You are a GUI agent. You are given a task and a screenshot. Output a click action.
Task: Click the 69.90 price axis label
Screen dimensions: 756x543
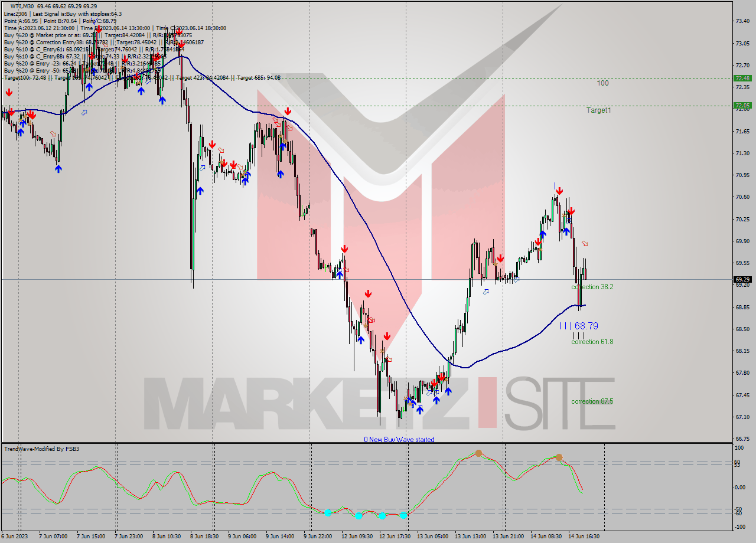(743, 241)
